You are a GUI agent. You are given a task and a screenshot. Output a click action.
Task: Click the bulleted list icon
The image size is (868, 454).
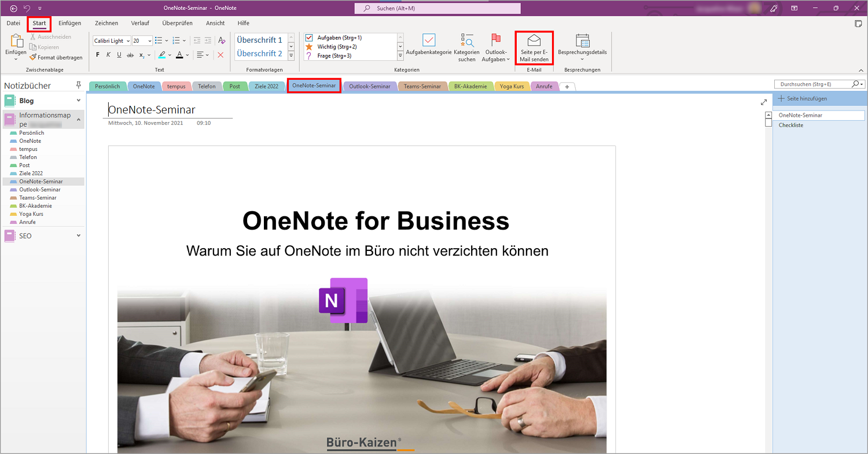[x=159, y=40]
